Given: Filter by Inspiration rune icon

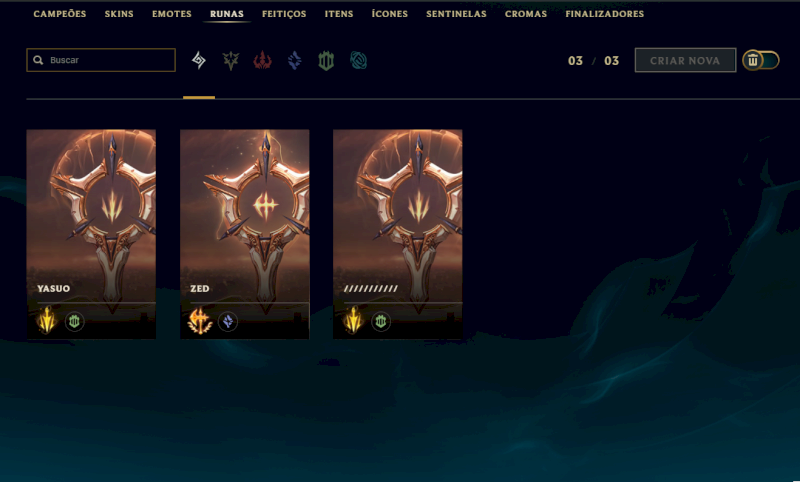Looking at the screenshot, I should (358, 61).
